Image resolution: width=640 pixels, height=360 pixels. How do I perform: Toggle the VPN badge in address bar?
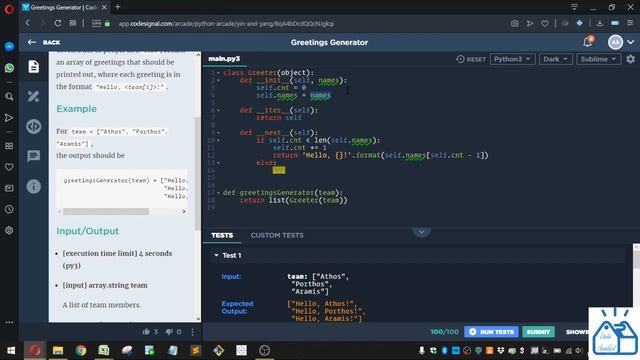pyautogui.click(x=96, y=24)
